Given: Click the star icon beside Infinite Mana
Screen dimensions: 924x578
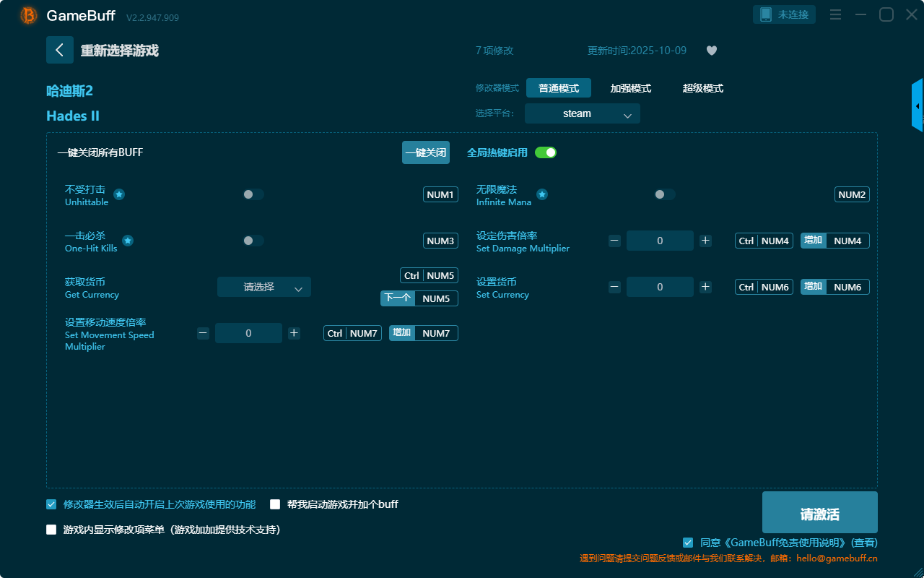Looking at the screenshot, I should (x=541, y=194).
